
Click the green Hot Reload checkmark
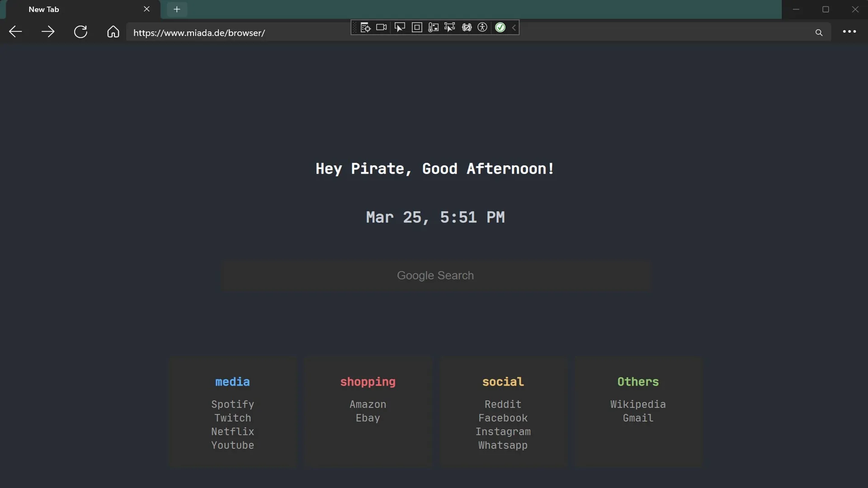pos(500,28)
